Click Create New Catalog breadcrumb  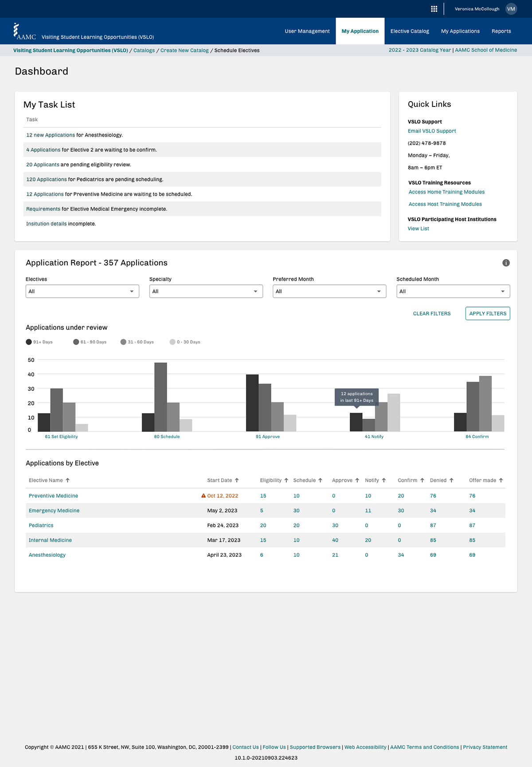point(184,51)
